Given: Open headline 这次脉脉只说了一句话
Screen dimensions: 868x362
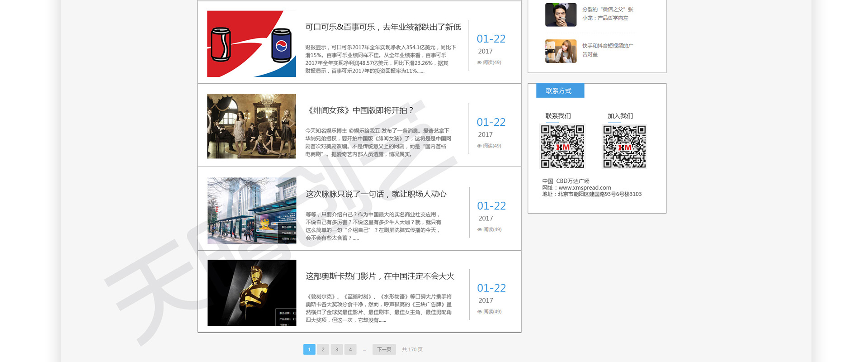Looking at the screenshot, I should (x=376, y=194).
